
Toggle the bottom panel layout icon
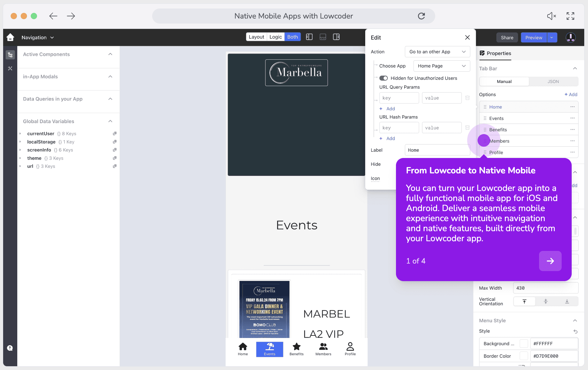[x=323, y=37]
